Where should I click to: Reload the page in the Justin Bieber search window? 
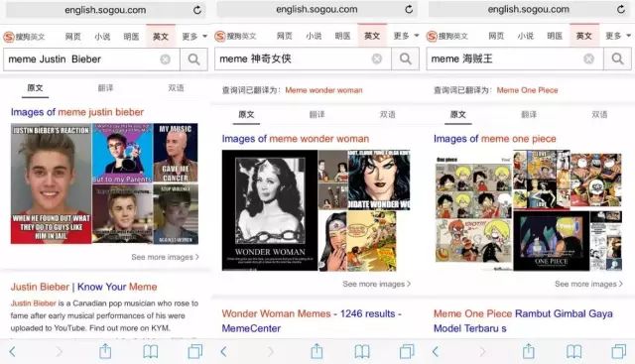197,10
